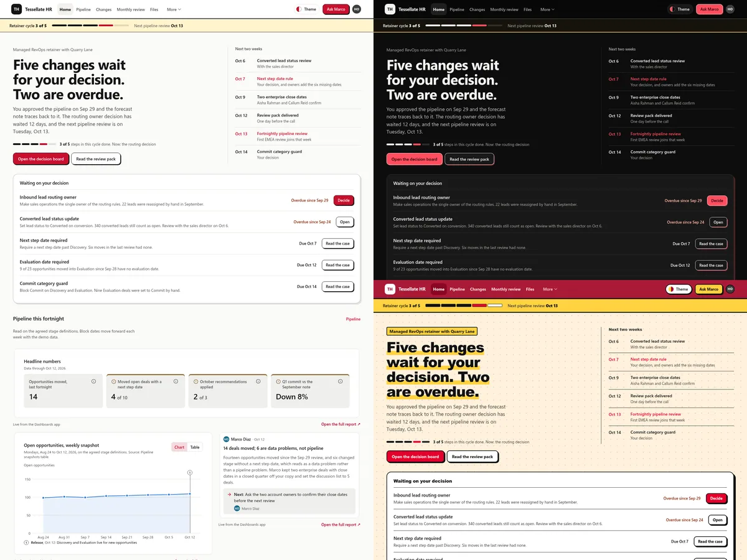Image resolution: width=747 pixels, height=560 pixels.
Task: Click warning clock icon on Moved open deals card
Action: (113, 381)
